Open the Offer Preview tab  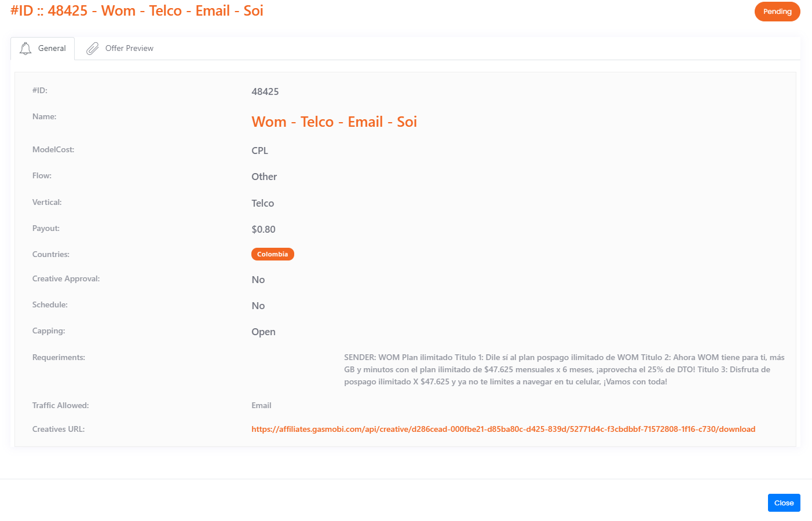120,49
